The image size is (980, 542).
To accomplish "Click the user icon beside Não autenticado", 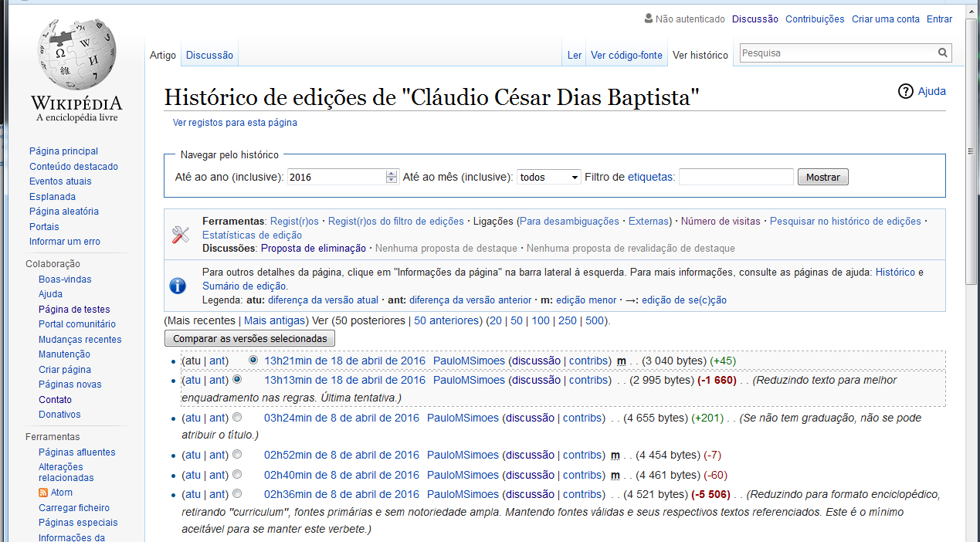I will [648, 19].
